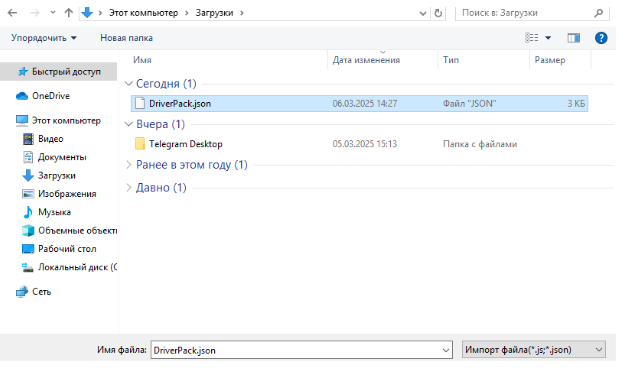This screenshot has height=371, width=625.
Task: Open 'Музыка' in the sidebar
Action: (x=54, y=212)
